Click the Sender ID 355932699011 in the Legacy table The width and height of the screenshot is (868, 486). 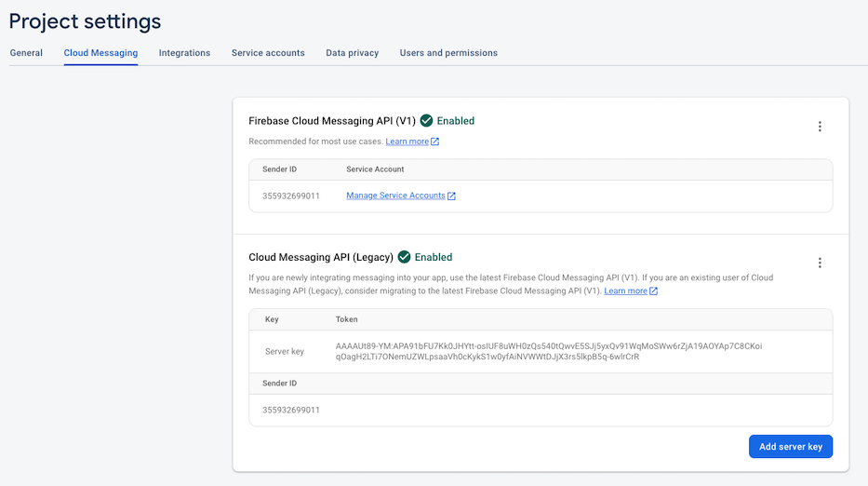coord(290,410)
